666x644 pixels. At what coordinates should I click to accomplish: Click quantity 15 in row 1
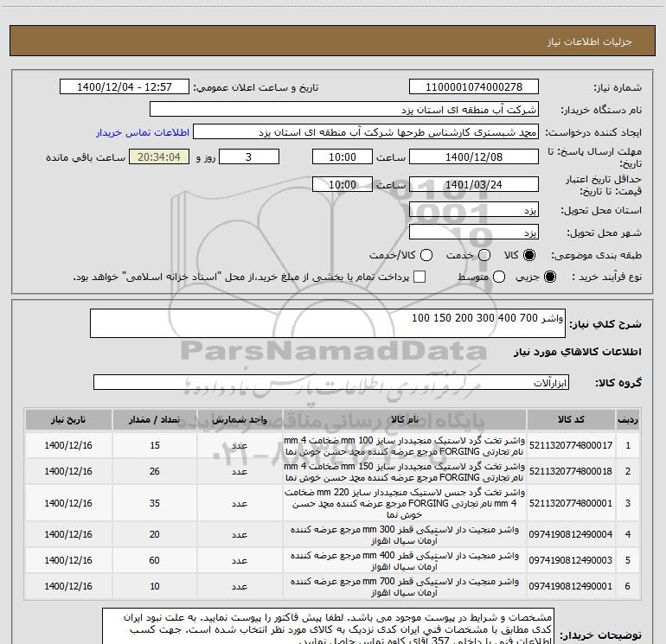click(155, 445)
